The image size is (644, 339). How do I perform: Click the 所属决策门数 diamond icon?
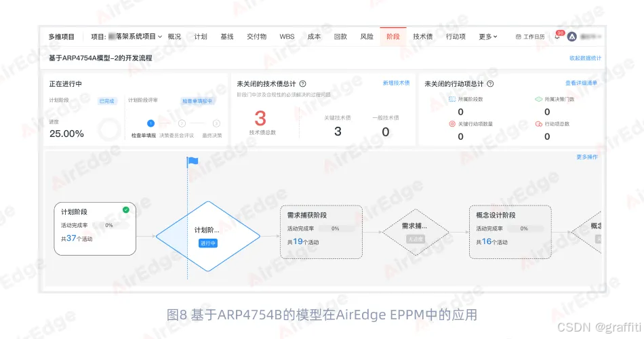click(x=539, y=99)
